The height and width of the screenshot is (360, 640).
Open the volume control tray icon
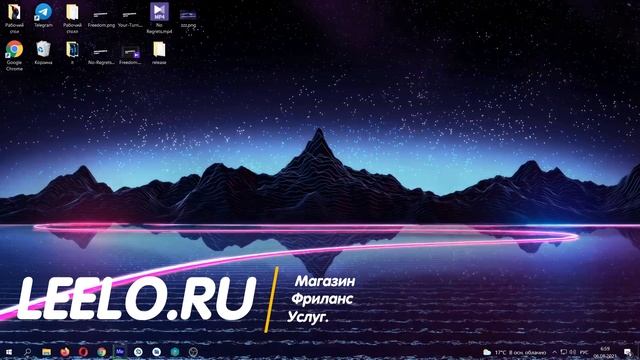(573, 352)
